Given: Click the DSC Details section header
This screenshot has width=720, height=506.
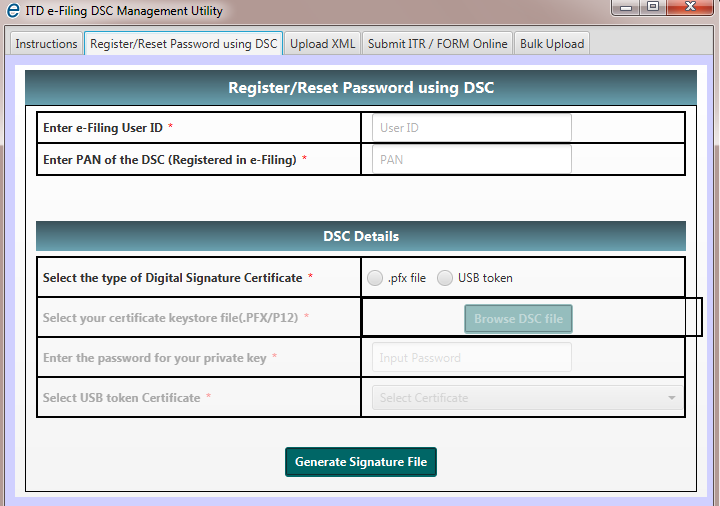Looking at the screenshot, I should [361, 236].
